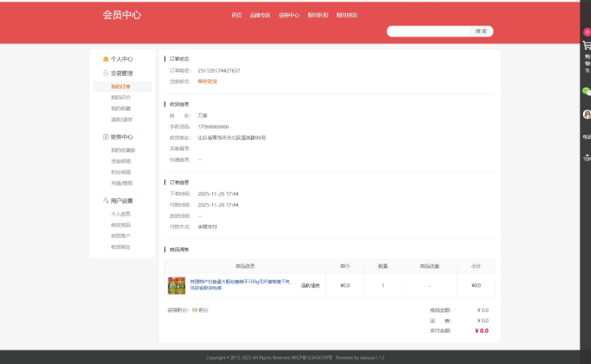Click order number 251126174427637
Viewport: 591px width, 364px height.
click(x=219, y=71)
